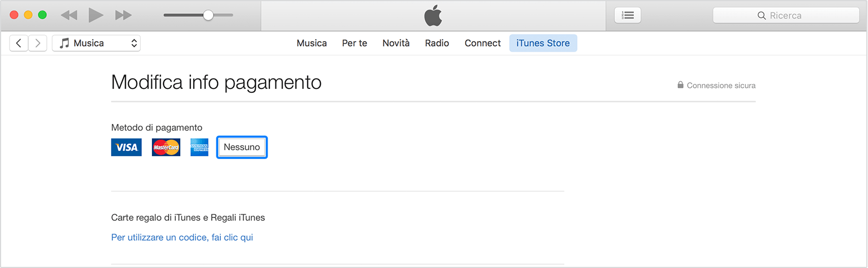Screen dimensions: 868x268
Task: Go back with the left chevron
Action: 19,43
